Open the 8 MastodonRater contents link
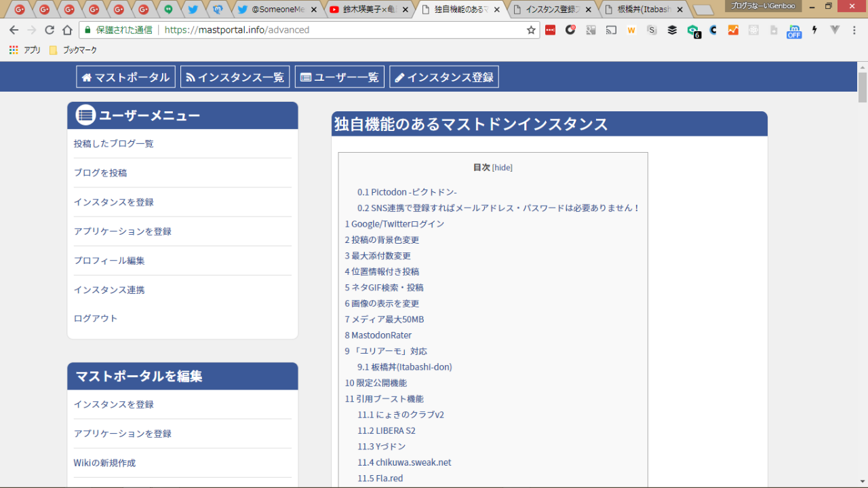 [378, 335]
